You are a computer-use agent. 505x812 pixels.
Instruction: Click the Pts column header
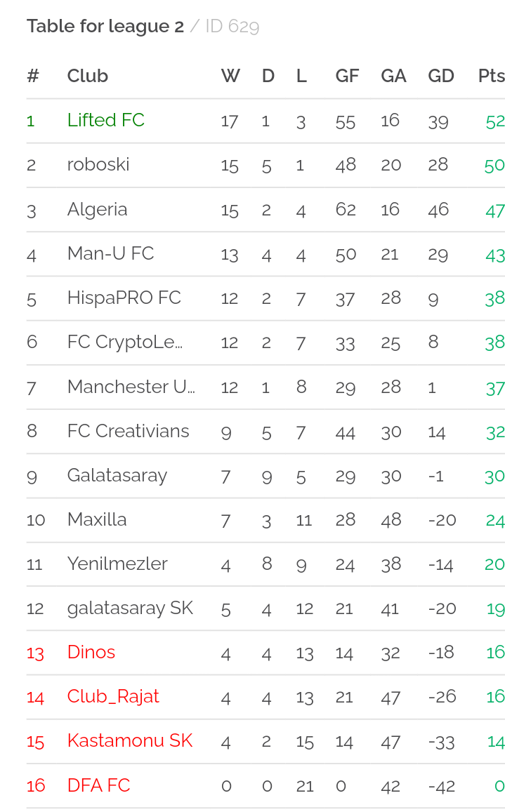click(491, 76)
